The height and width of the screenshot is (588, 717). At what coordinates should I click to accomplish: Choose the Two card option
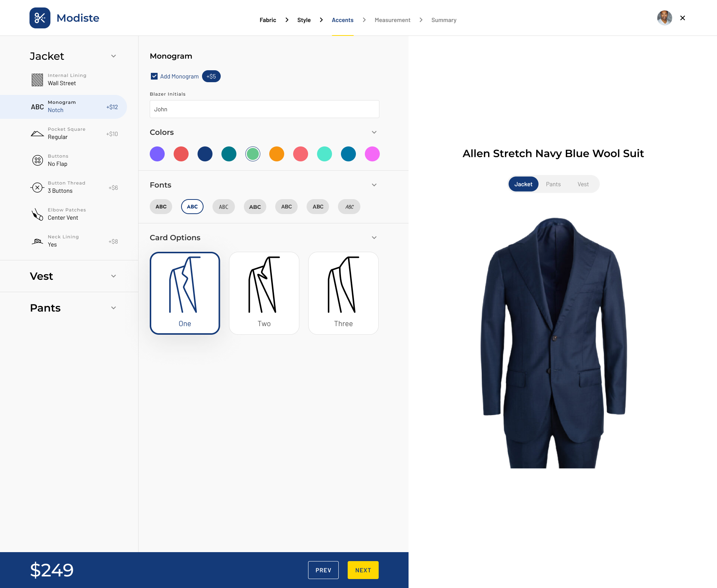point(264,293)
